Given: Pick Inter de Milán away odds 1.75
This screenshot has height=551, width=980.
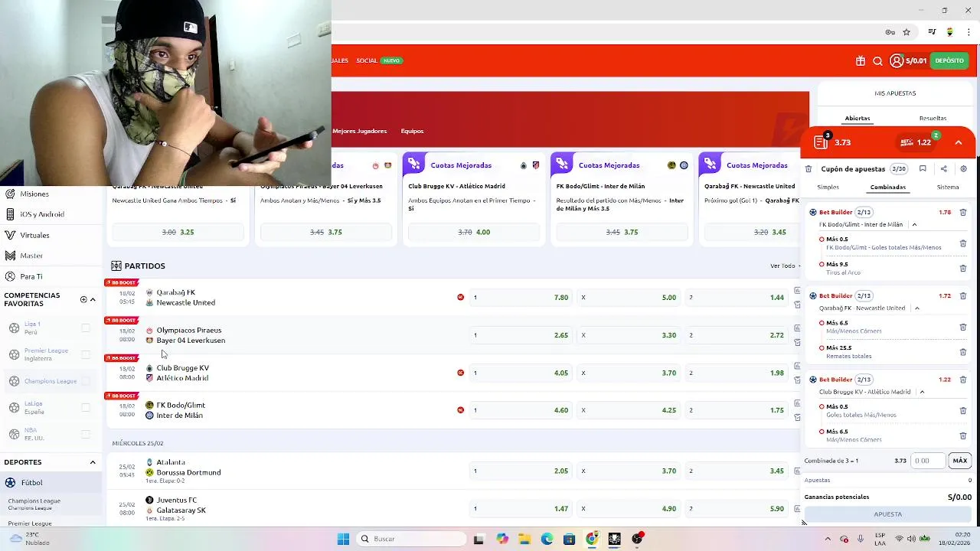Looking at the screenshot, I should click(x=736, y=410).
